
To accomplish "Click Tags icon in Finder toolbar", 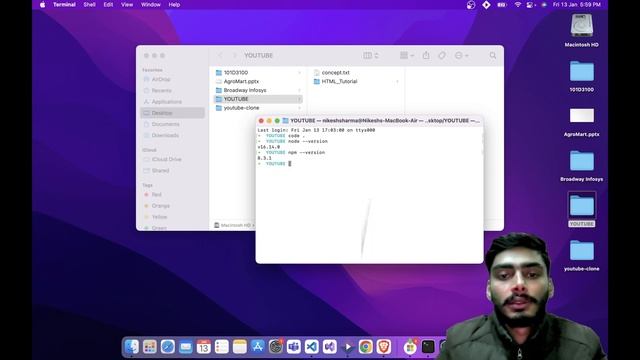I will point(442,56).
